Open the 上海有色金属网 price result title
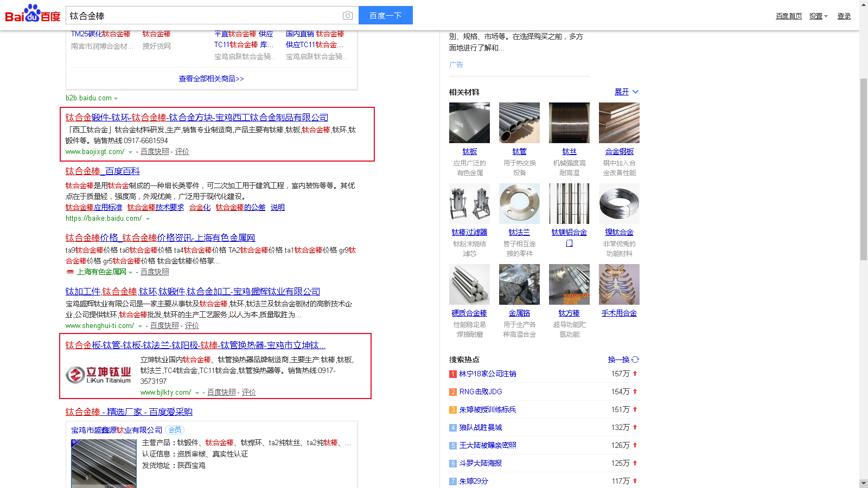The width and height of the screenshot is (868, 488). [x=160, y=237]
